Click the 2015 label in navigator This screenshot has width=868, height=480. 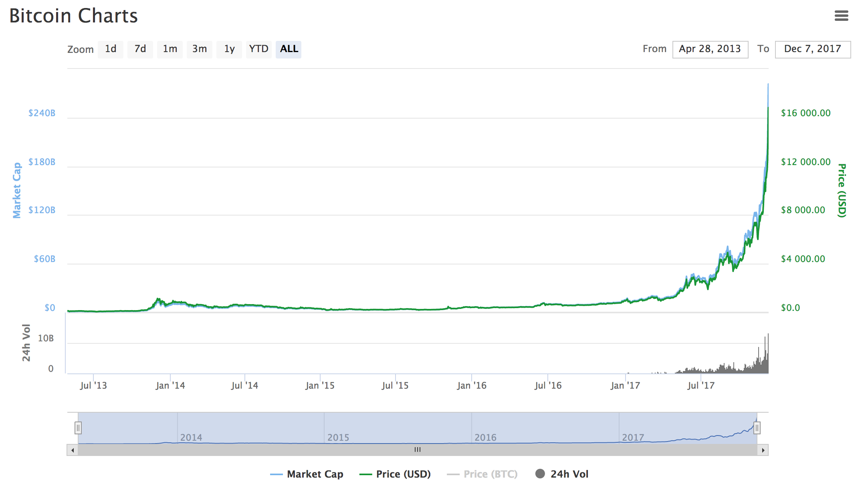click(338, 438)
